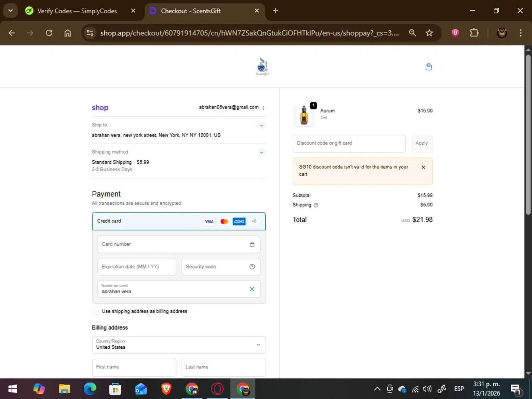Show more card brands +5 badge
The height and width of the screenshot is (399, 532).
tap(254, 221)
